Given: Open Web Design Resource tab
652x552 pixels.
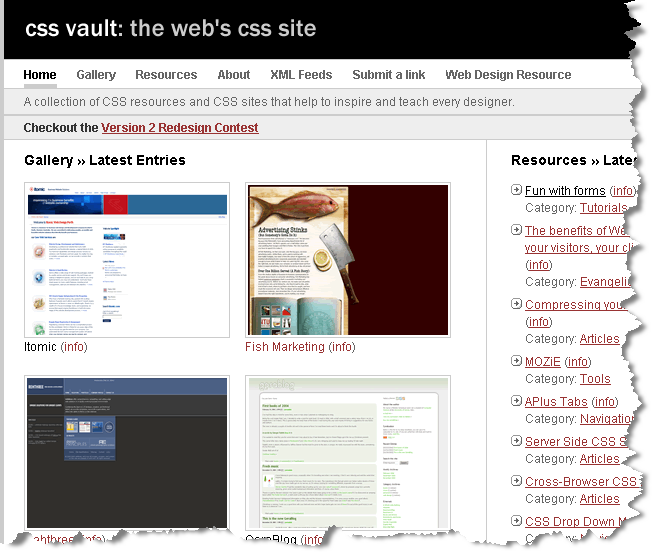Looking at the screenshot, I should click(508, 75).
